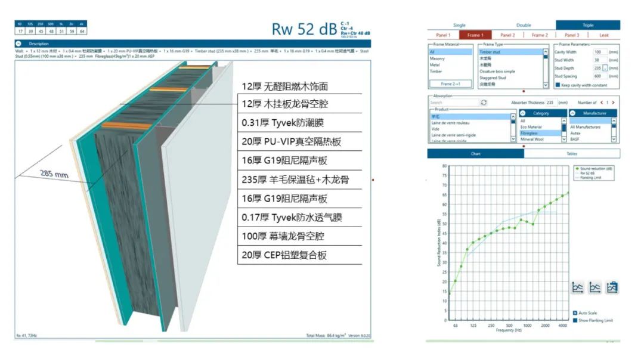Image resolution: width=644 pixels, height=359 pixels.
Task: Switch to the Double wall tab
Action: point(524,25)
